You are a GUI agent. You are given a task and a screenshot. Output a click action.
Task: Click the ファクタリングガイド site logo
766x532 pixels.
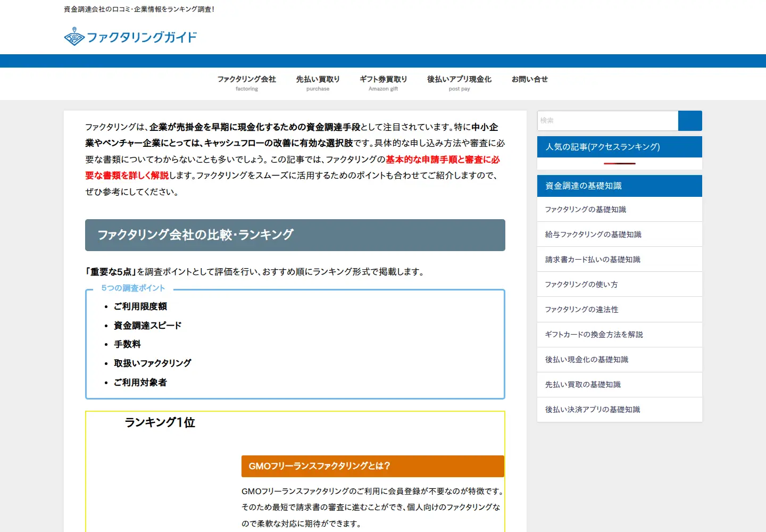(x=130, y=37)
